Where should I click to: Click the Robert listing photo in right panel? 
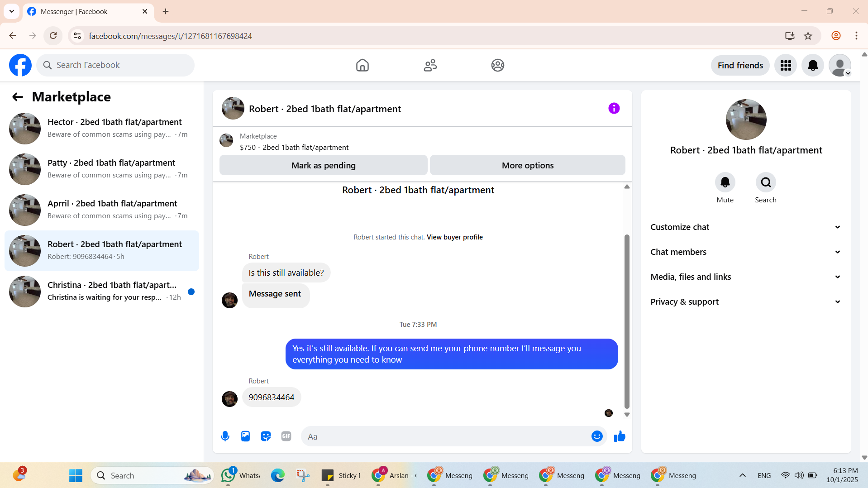[746, 120]
